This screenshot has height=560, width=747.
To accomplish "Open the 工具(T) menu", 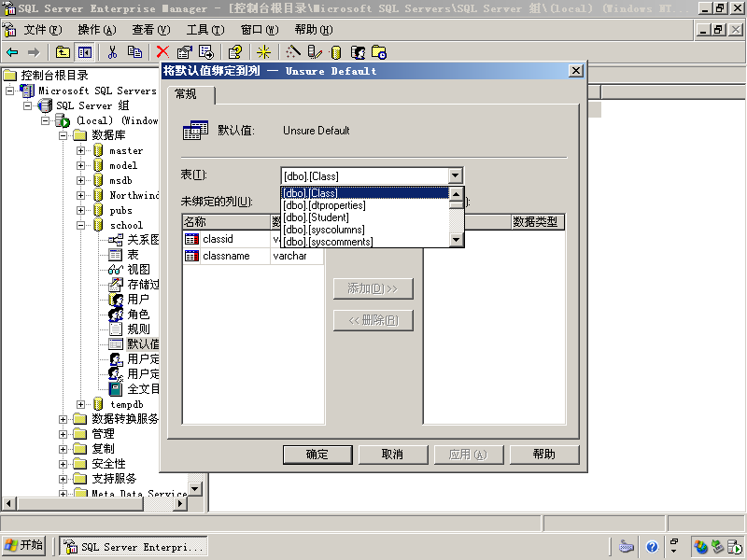I will pos(205,30).
